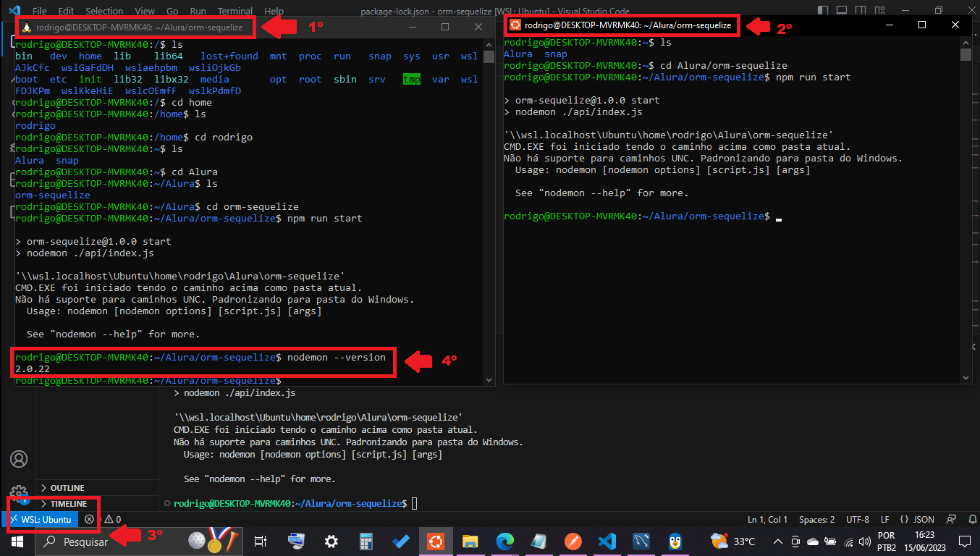980x556 pixels.
Task: Toggle VS Code primary side bar layout
Action: point(824,11)
